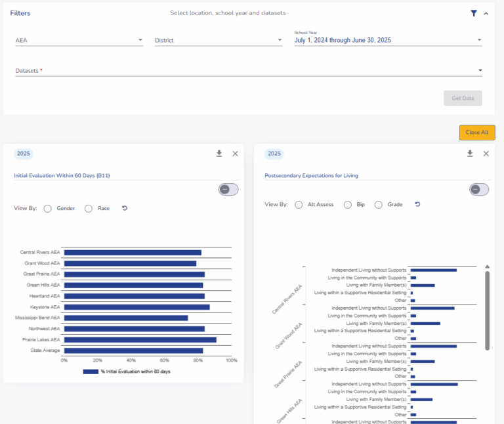The height and width of the screenshot is (424, 504).
Task: Download the Initial Evaluation chart
Action: pyautogui.click(x=219, y=154)
